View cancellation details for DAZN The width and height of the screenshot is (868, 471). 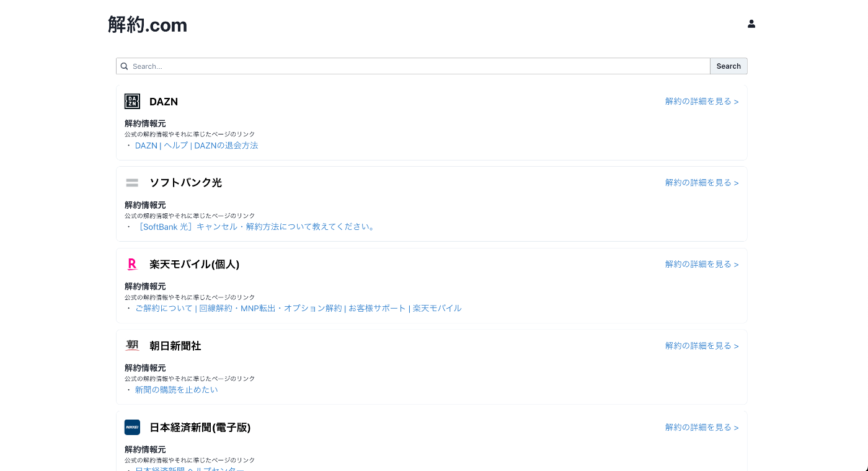[702, 102]
